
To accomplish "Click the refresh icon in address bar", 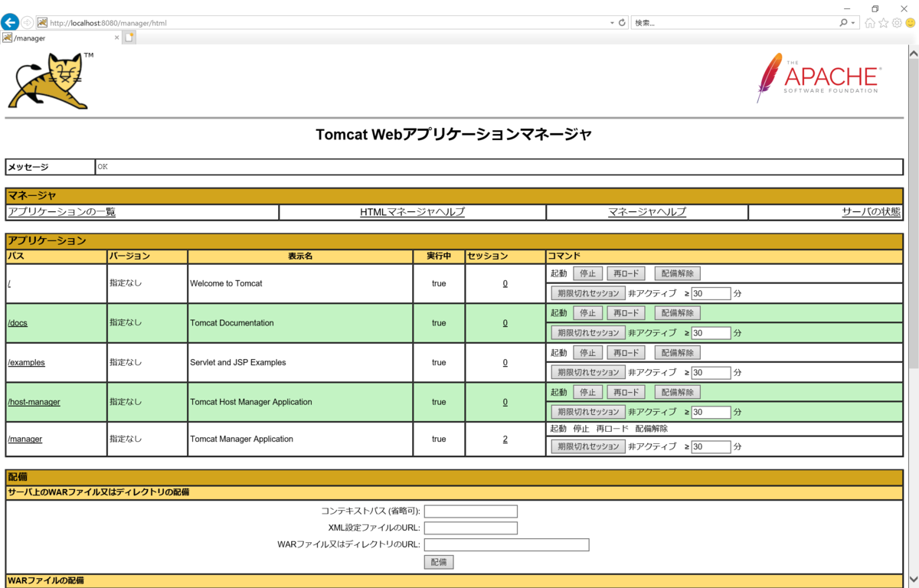I will [622, 23].
